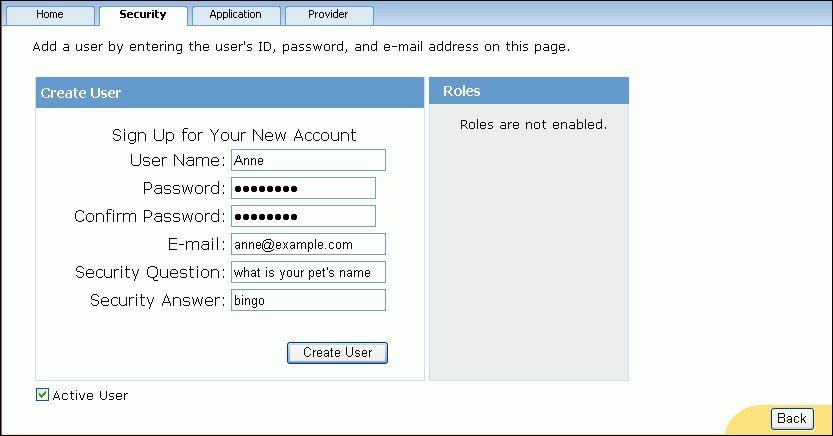Click the 'Add a user' instruction text

click(x=301, y=47)
